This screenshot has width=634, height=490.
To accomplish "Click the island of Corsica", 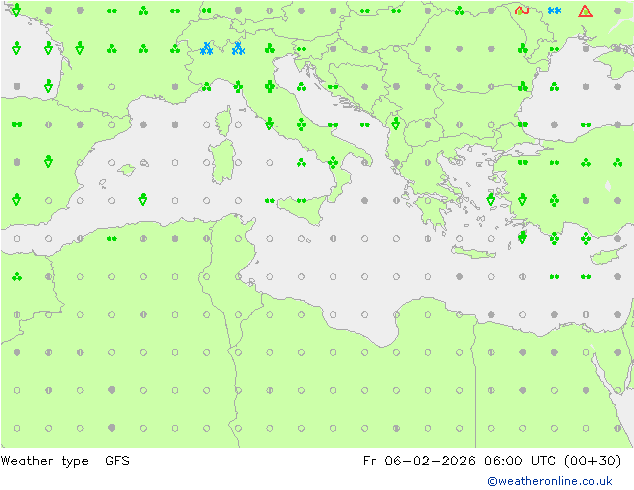I will (x=224, y=121).
